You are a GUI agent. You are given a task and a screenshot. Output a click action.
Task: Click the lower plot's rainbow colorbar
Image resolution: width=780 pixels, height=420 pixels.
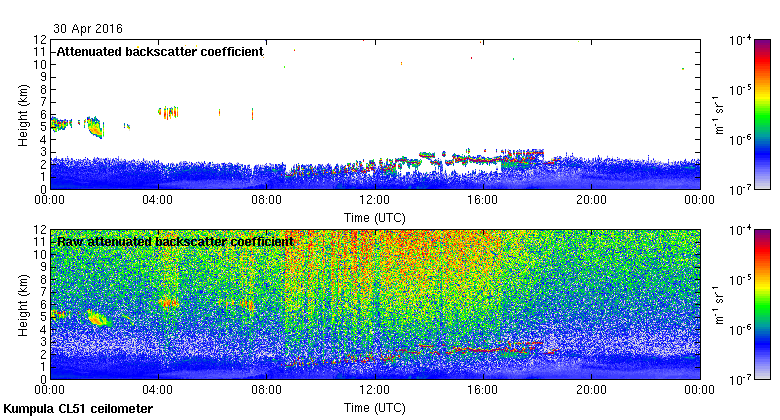[x=762, y=305]
